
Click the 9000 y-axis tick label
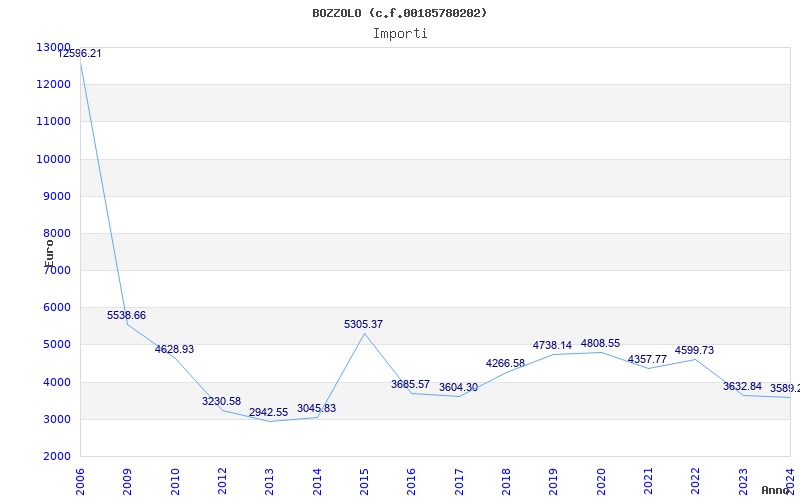click(56, 196)
